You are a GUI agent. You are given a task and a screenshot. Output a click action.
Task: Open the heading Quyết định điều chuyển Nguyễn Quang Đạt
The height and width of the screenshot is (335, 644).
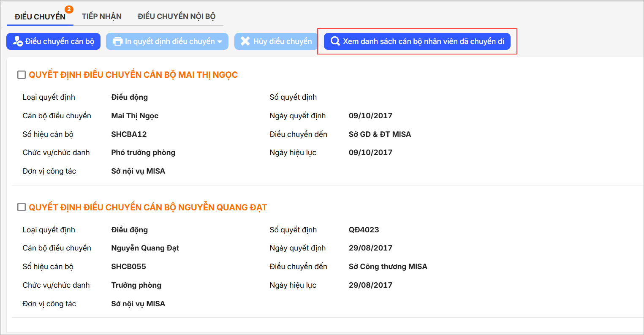[148, 207]
